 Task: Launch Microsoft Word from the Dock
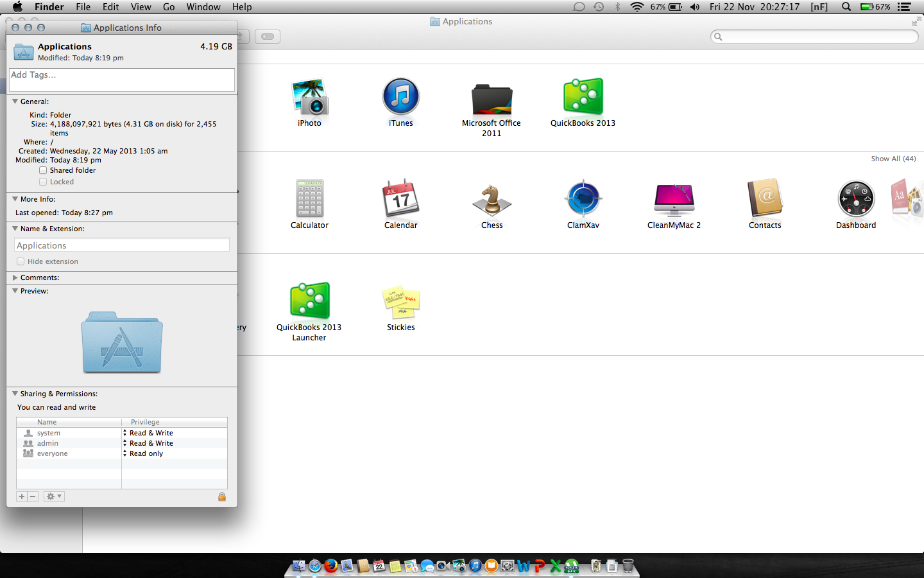click(x=524, y=566)
